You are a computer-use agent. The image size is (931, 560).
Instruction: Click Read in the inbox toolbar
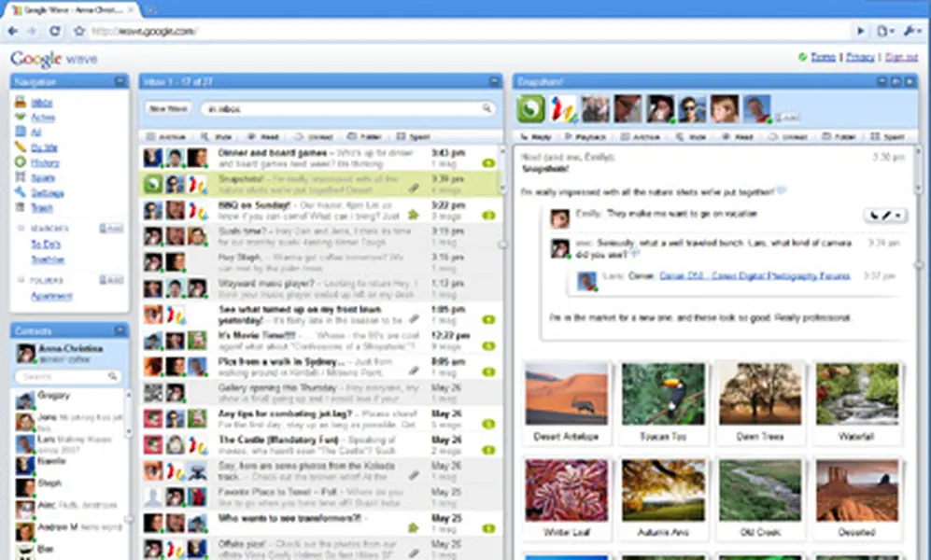[x=262, y=136]
